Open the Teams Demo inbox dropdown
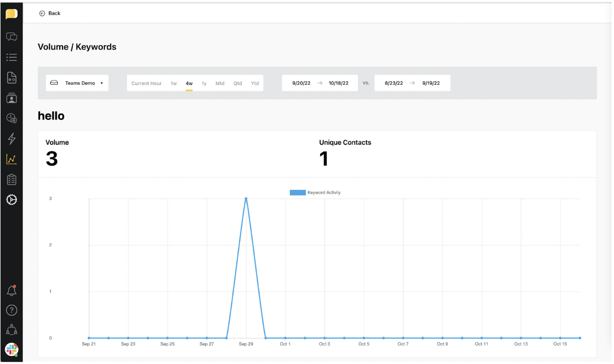The image size is (614, 364). point(77,83)
